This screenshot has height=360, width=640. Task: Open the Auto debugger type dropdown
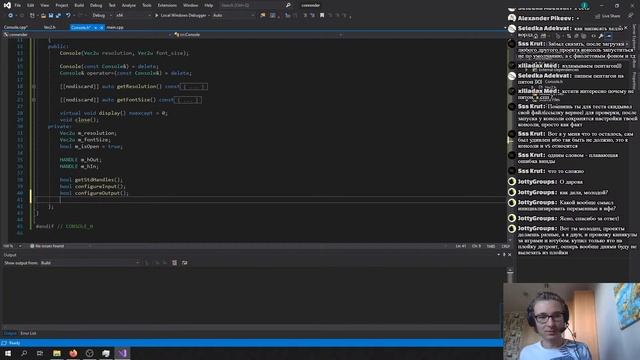coord(233,16)
